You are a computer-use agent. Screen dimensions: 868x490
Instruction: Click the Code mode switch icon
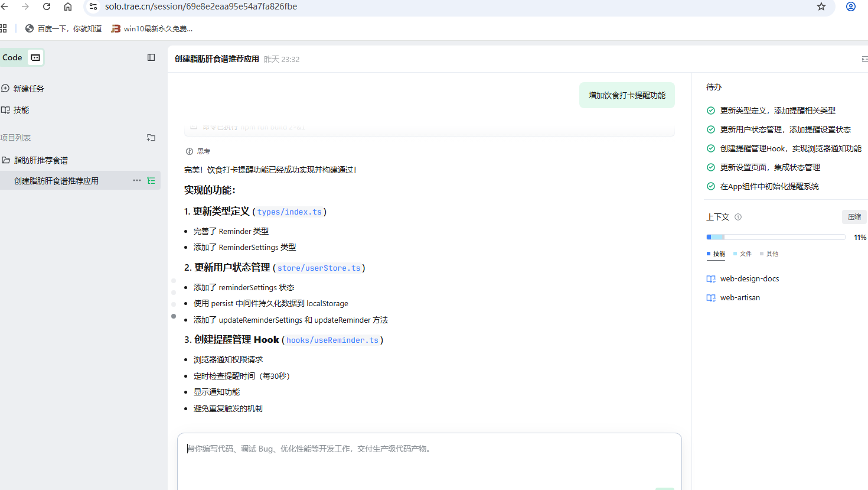35,57
